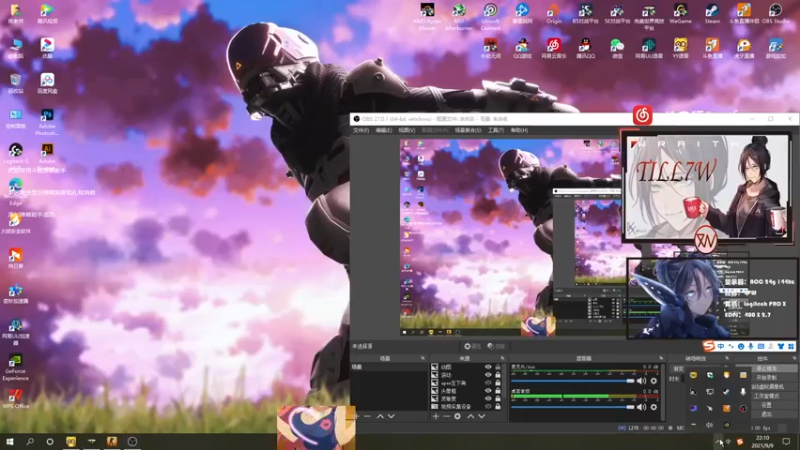
Task: Open the OBS Studio desktop shortcut
Action: (x=775, y=14)
